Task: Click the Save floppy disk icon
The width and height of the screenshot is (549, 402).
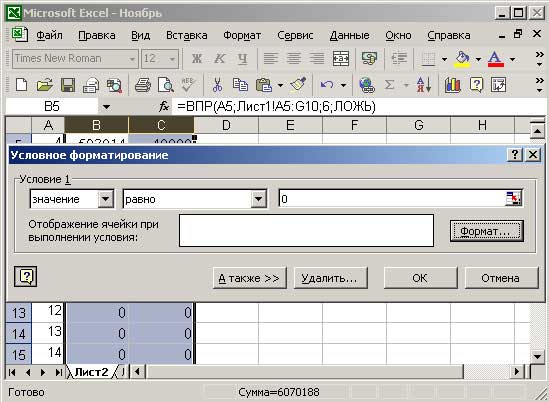Action: point(68,85)
